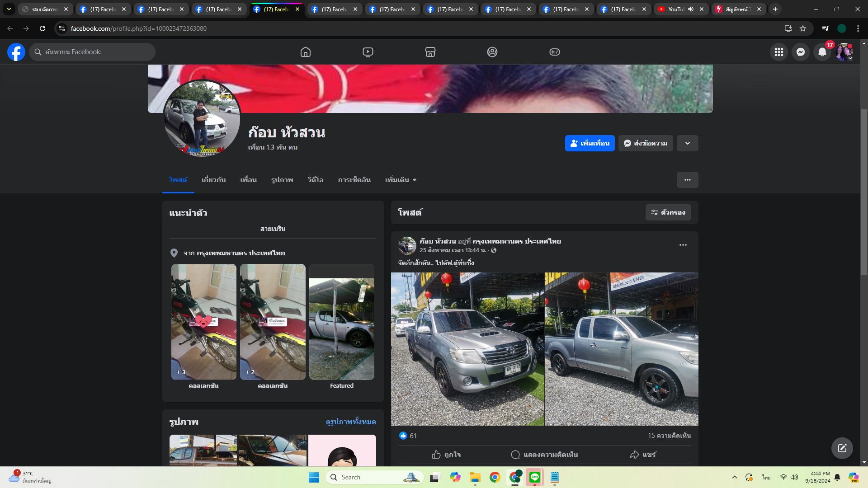Open Facebook Home icon
Image resolution: width=868 pixels, height=488 pixels.
point(306,52)
